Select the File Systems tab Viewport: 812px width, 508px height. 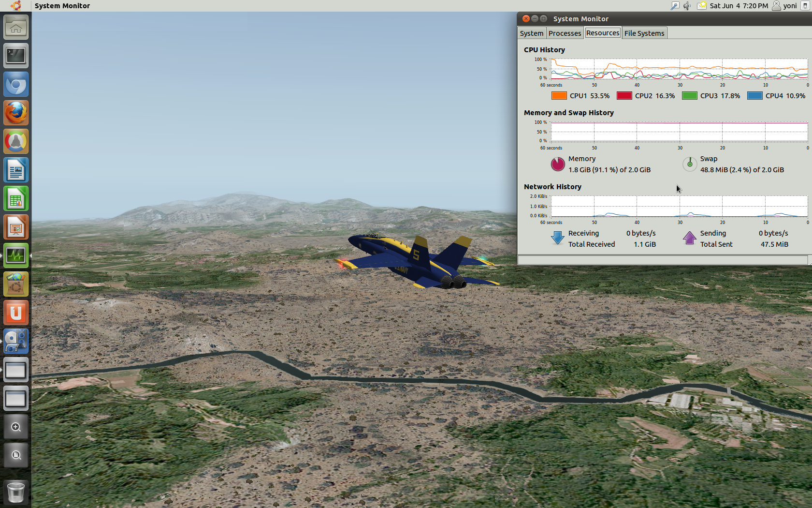click(644, 33)
